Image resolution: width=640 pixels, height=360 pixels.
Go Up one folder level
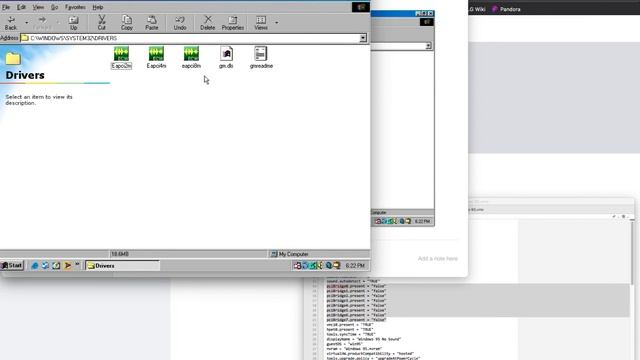coord(73,23)
